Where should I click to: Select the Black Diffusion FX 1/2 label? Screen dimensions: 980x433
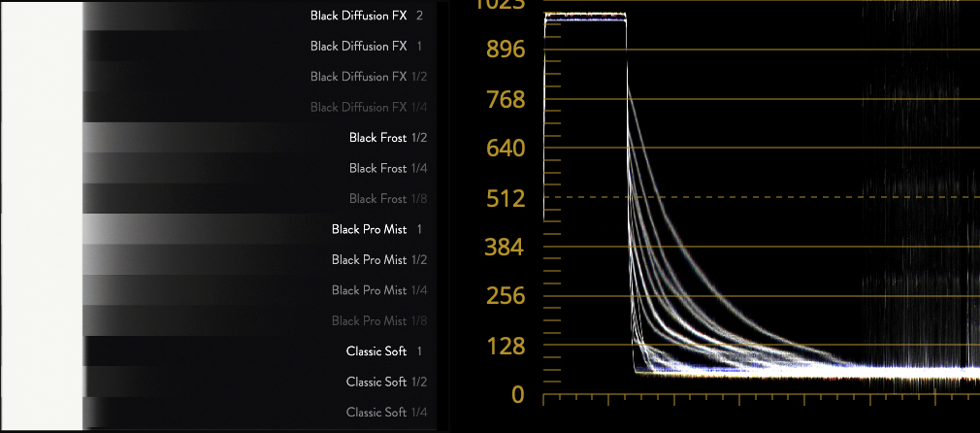[x=369, y=77]
